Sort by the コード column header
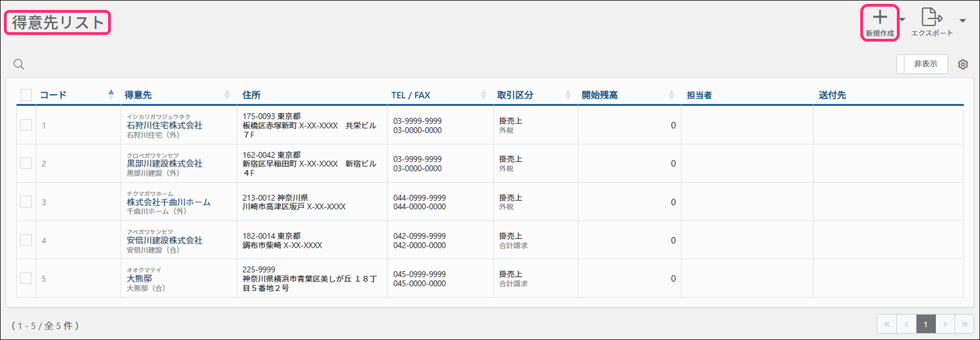Screen dimensions: 980x340 tap(53, 95)
